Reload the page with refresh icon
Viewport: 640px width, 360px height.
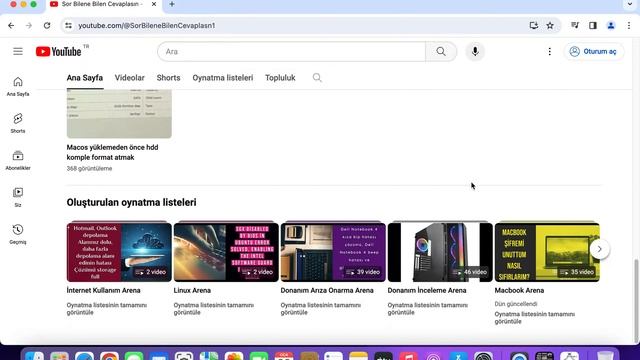click(47, 25)
